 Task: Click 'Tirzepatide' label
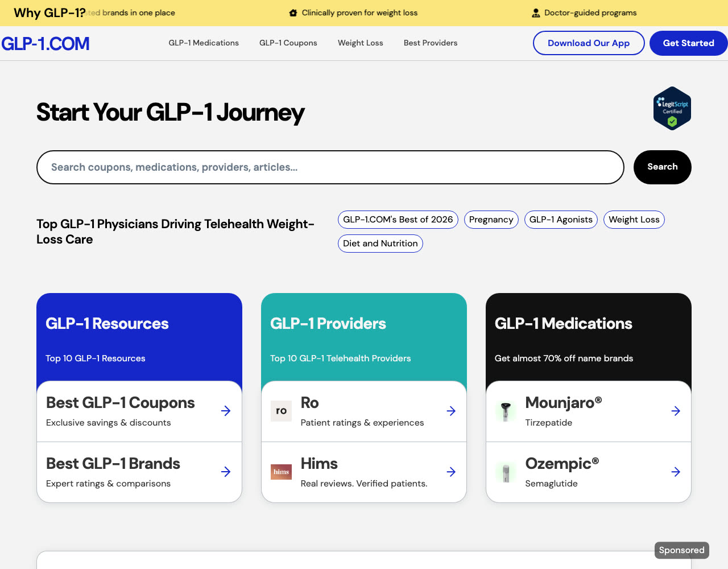coord(549,423)
